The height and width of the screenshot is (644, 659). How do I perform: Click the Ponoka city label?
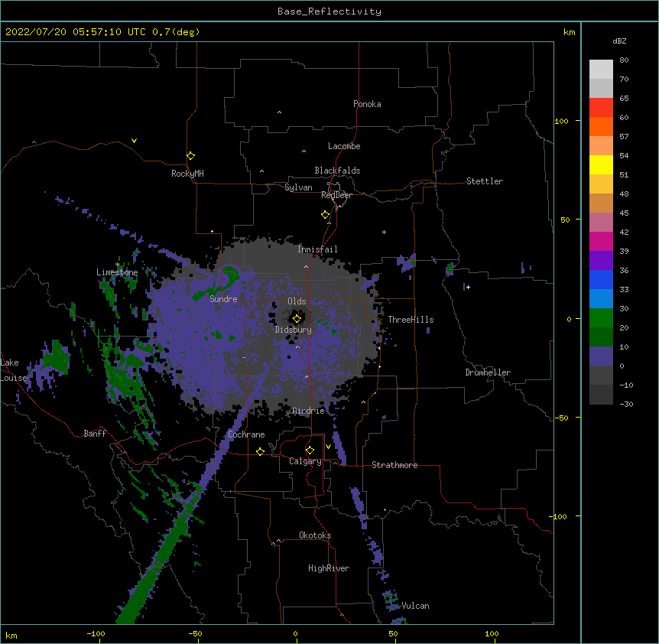click(367, 104)
